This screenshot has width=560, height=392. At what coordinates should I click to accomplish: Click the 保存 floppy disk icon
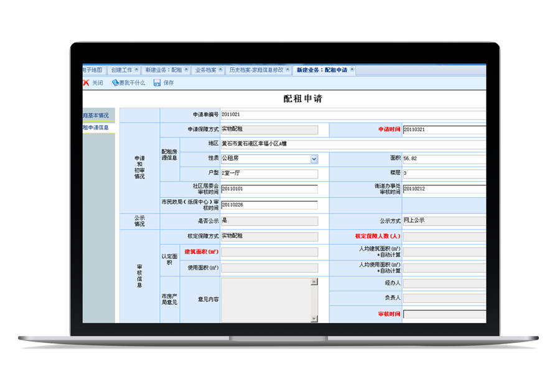(157, 83)
